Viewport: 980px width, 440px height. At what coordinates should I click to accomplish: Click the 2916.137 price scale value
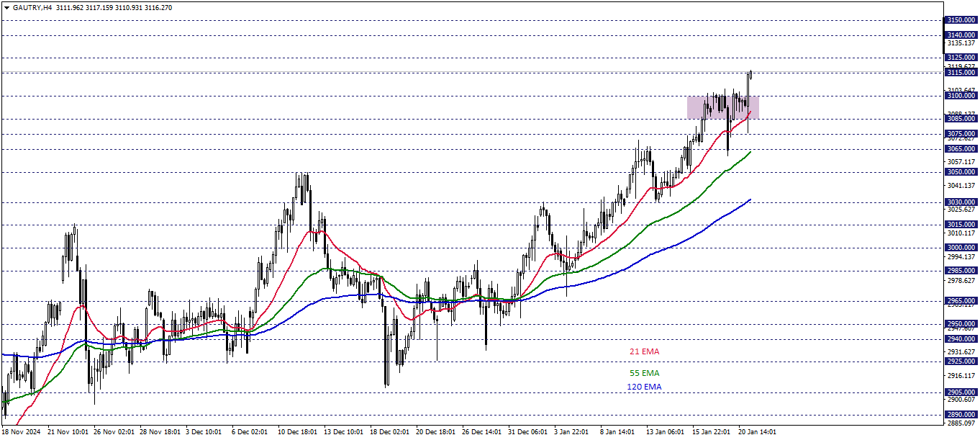pos(961,376)
